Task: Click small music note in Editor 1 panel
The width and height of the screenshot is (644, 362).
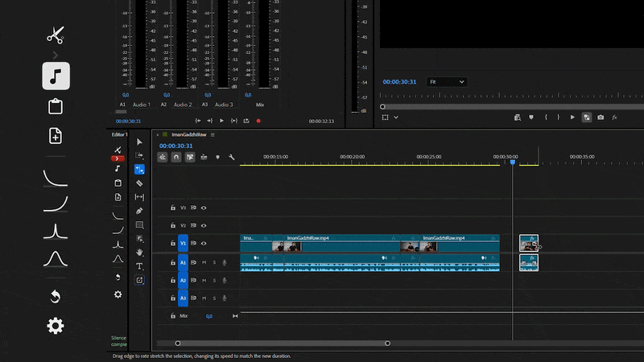Action: click(118, 168)
